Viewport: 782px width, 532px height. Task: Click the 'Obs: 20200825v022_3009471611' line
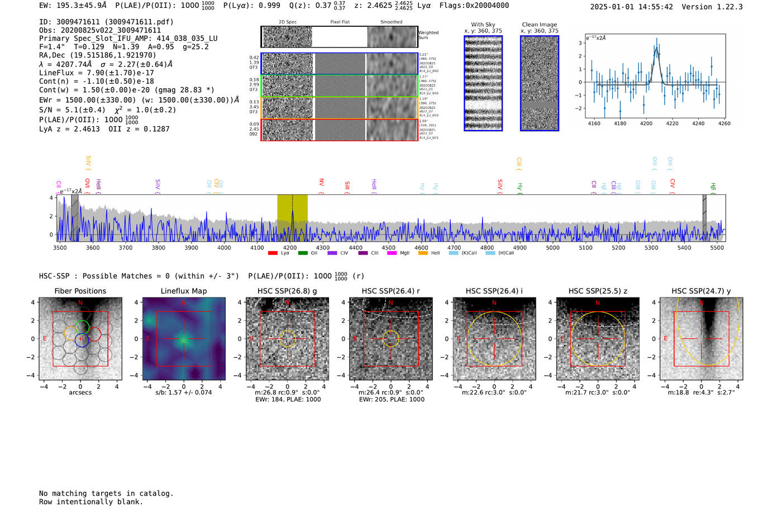pyautogui.click(x=100, y=30)
